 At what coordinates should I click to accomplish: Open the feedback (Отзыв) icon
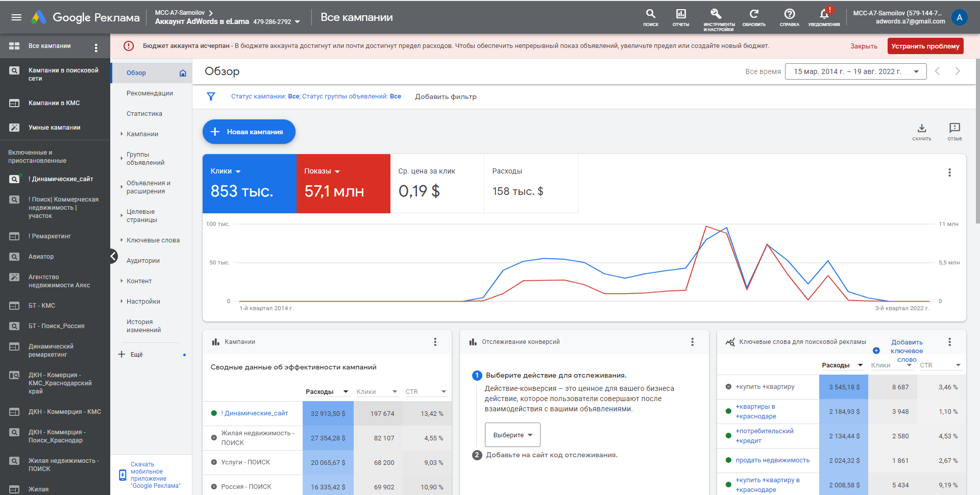pyautogui.click(x=954, y=131)
